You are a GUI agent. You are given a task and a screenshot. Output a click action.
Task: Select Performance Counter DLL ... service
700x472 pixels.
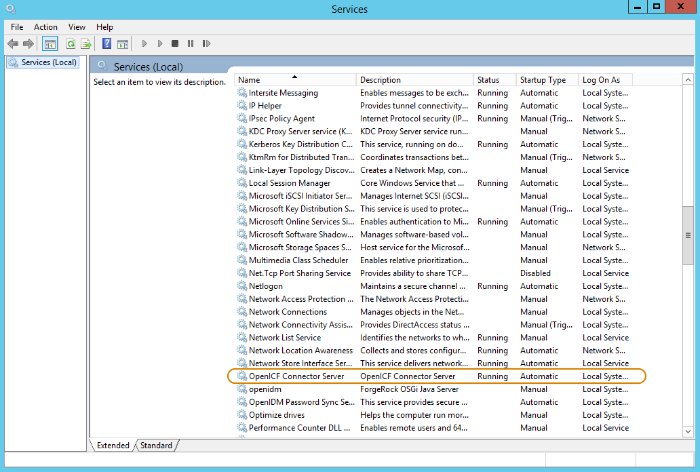[x=299, y=428]
